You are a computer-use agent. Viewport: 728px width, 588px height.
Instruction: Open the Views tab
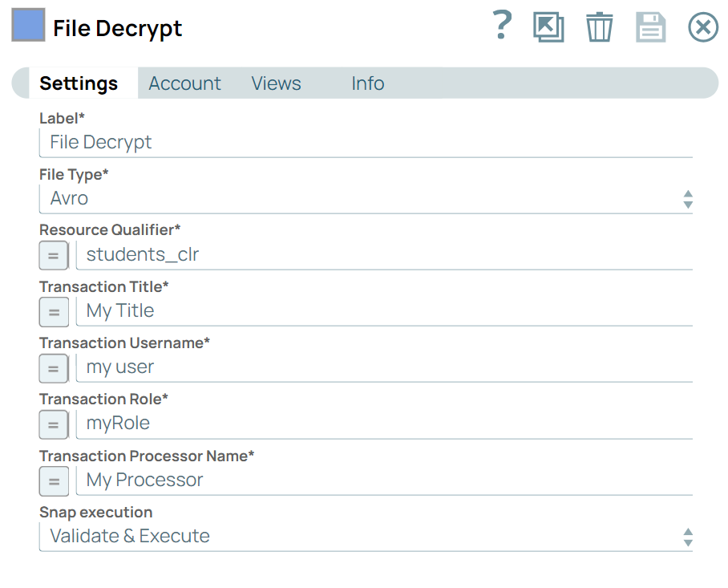coord(276,83)
